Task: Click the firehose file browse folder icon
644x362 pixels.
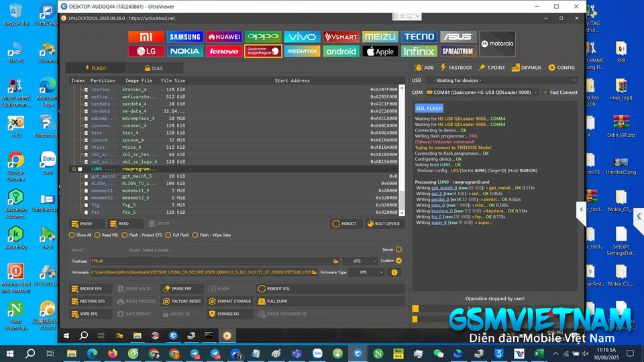Action: pos(336,261)
